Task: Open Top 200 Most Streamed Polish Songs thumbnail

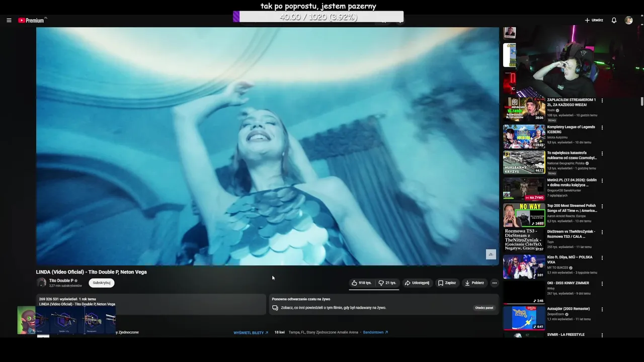Action: click(524, 215)
